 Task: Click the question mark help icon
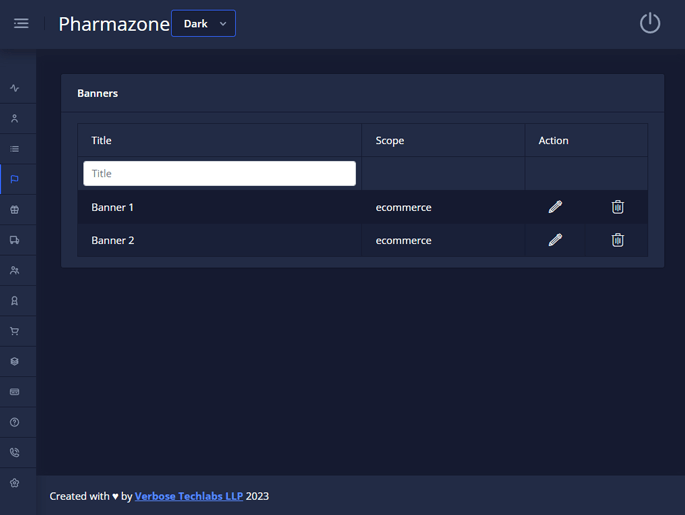[x=15, y=422]
